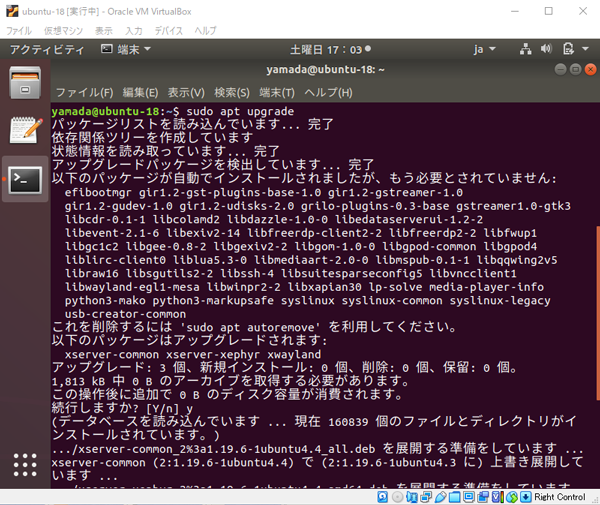Click the display settings status icon
The width and height of the screenshot is (600, 505).
coord(469,497)
